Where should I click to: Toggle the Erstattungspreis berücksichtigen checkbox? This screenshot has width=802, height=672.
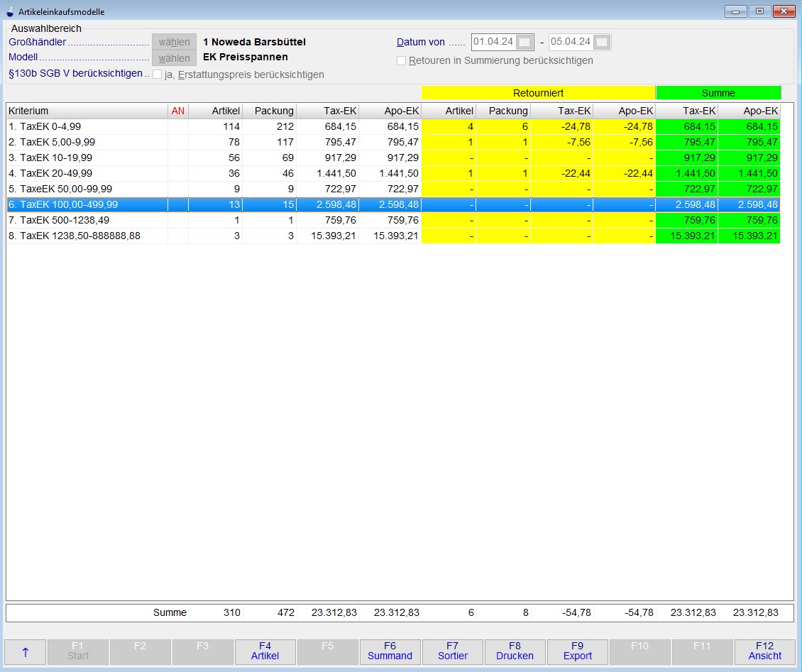(158, 75)
